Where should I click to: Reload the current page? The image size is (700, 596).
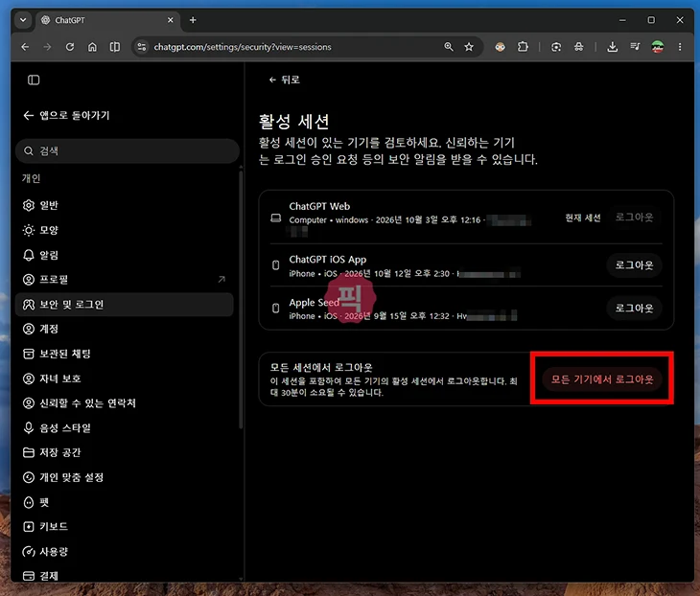[x=70, y=47]
